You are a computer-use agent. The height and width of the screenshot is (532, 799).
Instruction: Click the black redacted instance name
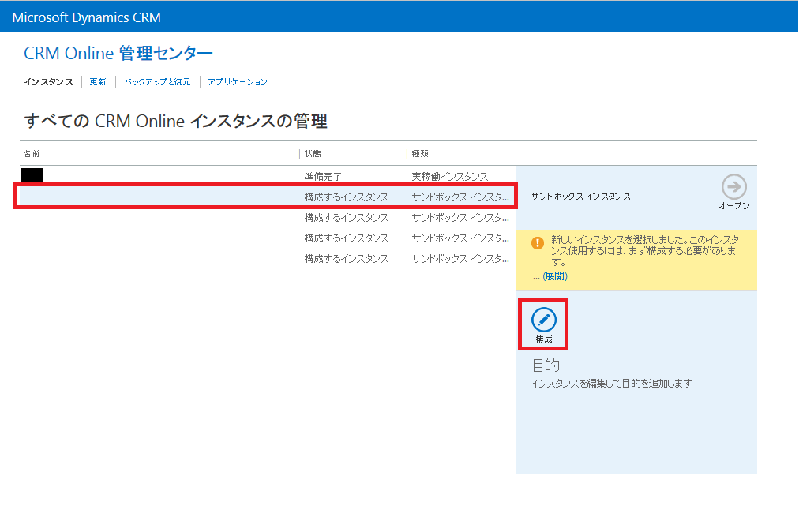point(32,175)
